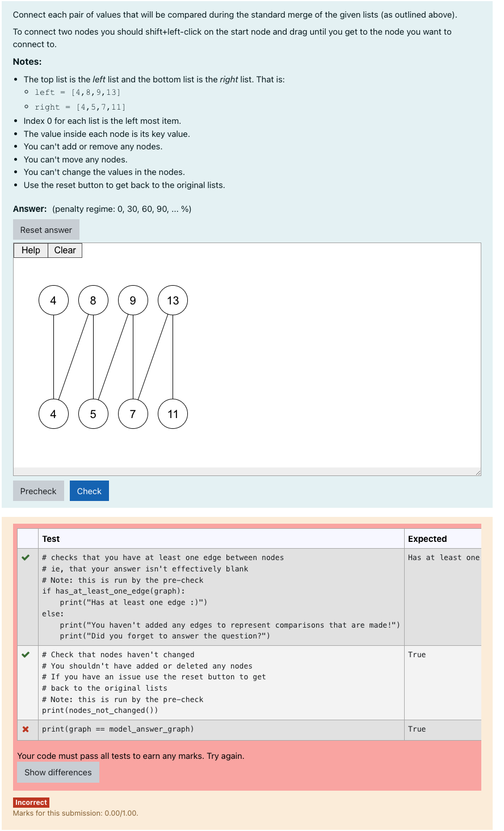Select the node labeled 7 in the right list
Screen dimensions: 504x831
[x=133, y=414]
